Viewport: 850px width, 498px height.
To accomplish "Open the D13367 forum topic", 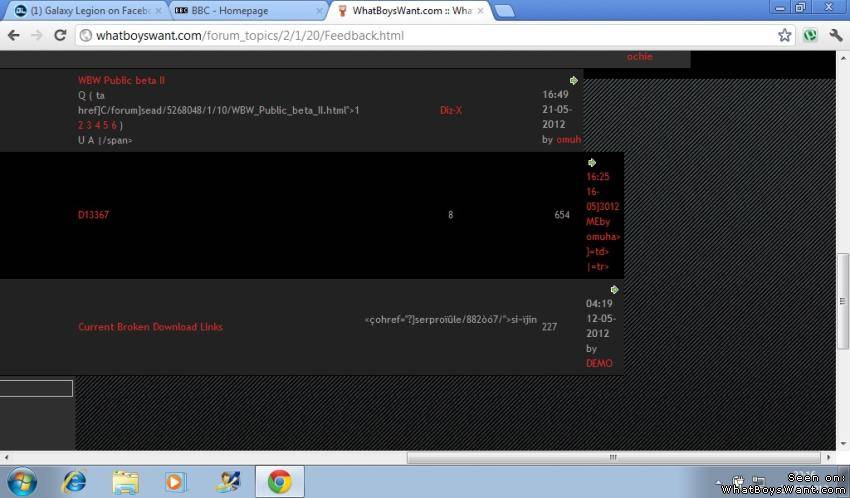I will (93, 214).
